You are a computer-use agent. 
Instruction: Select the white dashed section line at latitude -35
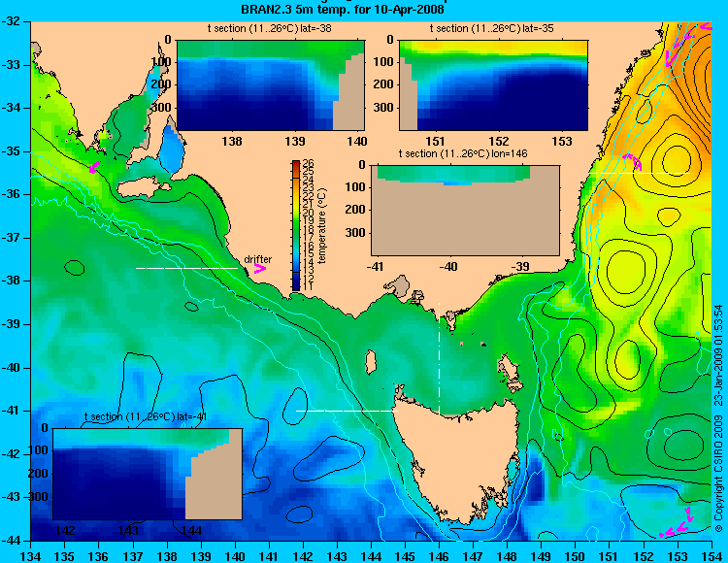tap(641, 173)
